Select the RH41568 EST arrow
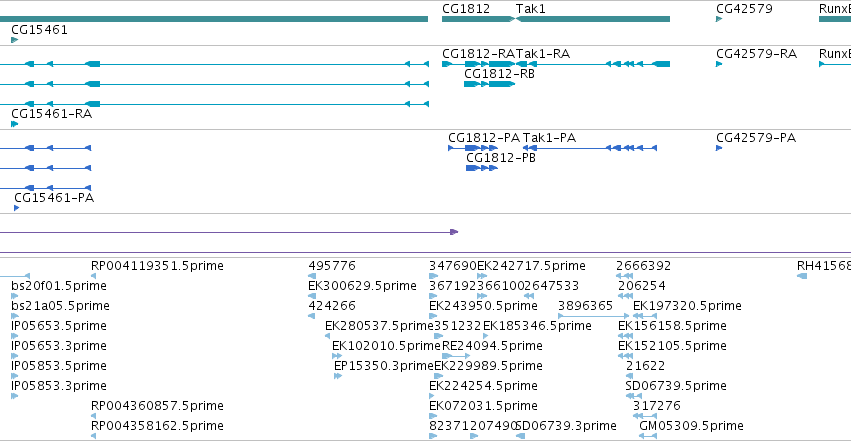 pyautogui.click(x=802, y=276)
